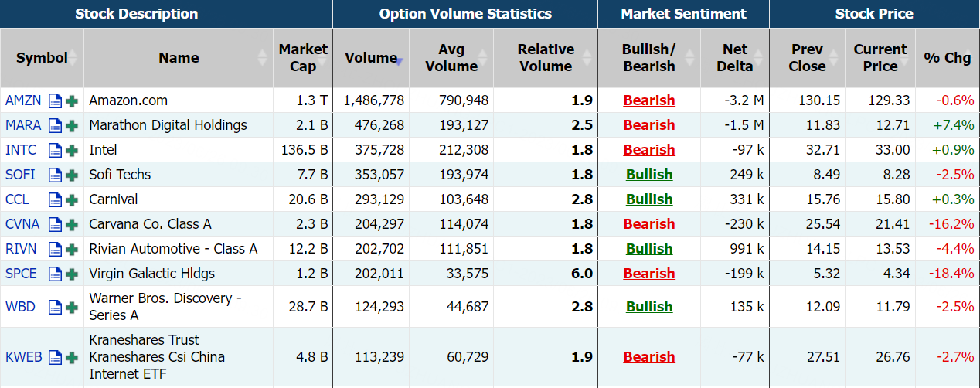Sort by Current Price column header
Viewport: 980px width, 388px height.
click(x=880, y=58)
